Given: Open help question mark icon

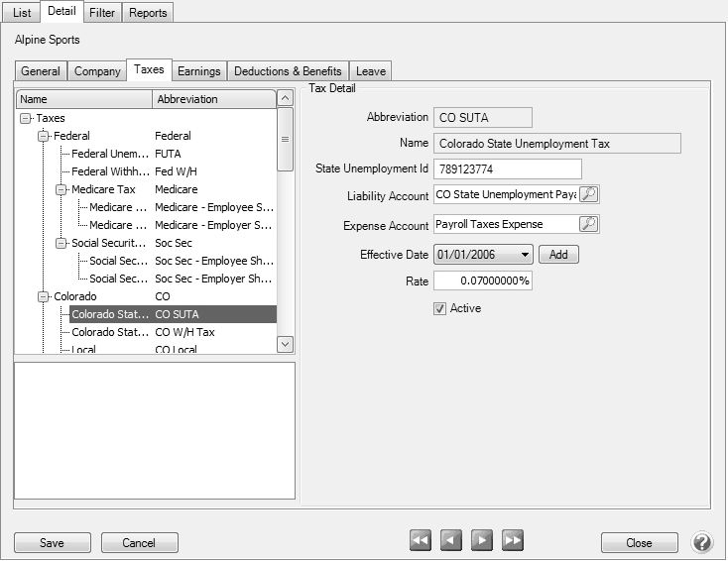Looking at the screenshot, I should coord(701,542).
